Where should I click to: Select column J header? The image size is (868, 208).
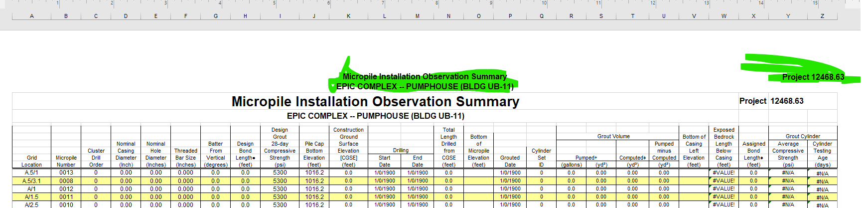coord(314,16)
